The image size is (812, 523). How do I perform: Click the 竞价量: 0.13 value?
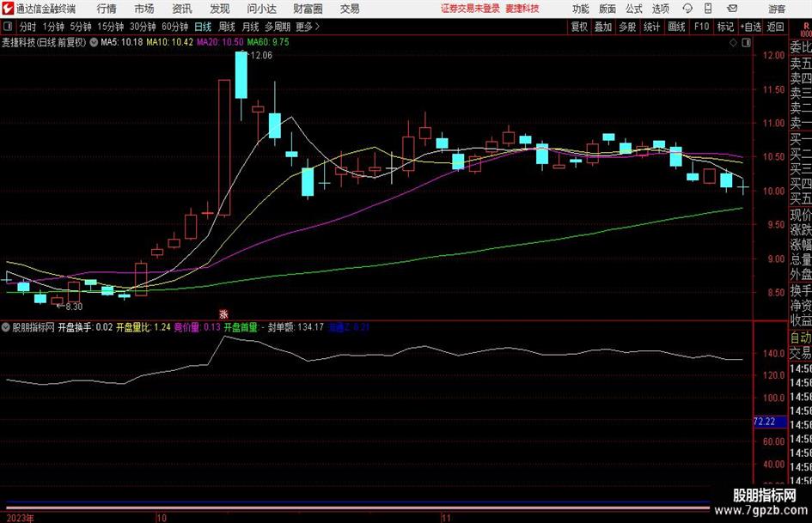[x=197, y=327]
